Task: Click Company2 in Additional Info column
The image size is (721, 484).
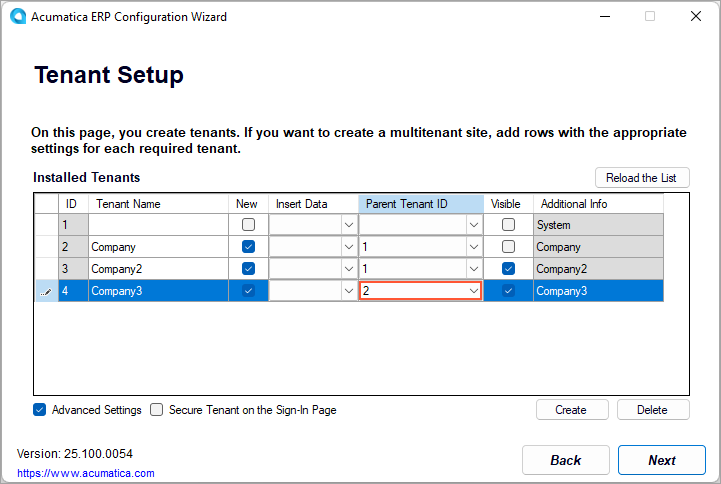Action: pyautogui.click(x=598, y=269)
